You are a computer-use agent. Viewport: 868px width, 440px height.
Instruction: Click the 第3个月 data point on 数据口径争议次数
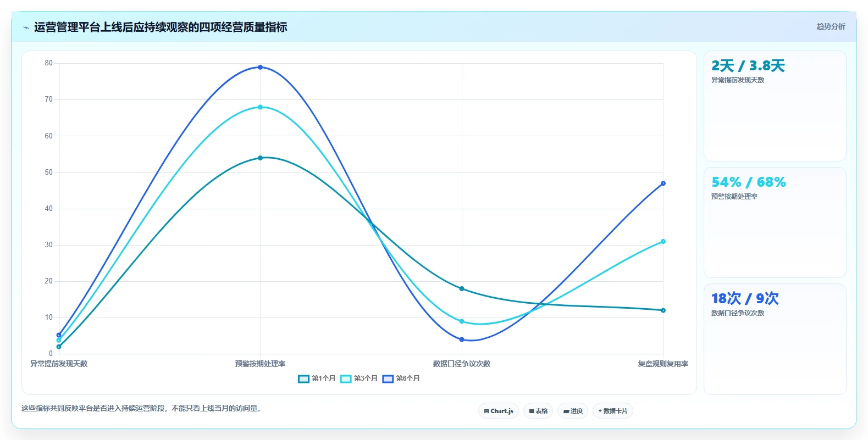pyautogui.click(x=462, y=321)
